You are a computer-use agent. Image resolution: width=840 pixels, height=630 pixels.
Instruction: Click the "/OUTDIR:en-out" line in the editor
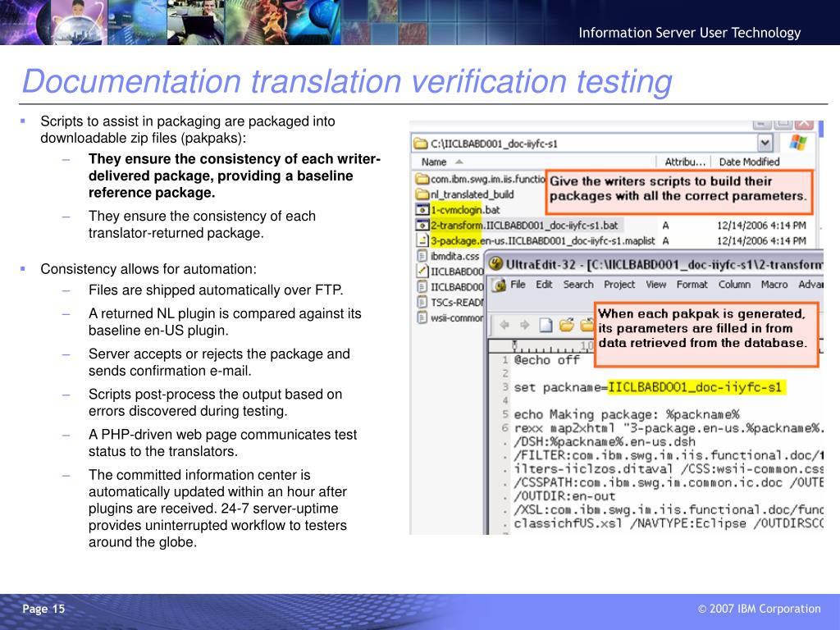(564, 496)
